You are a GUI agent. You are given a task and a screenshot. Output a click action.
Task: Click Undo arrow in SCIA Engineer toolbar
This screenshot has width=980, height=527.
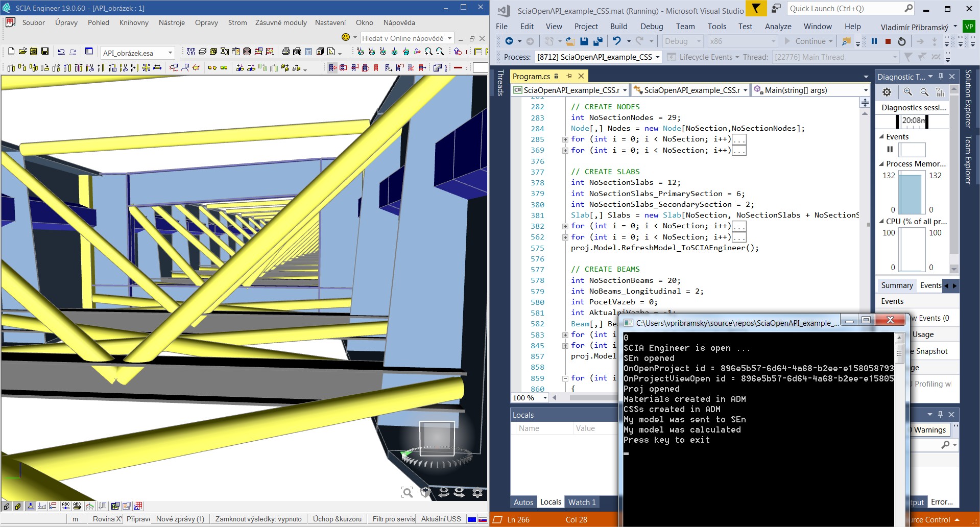pos(61,52)
